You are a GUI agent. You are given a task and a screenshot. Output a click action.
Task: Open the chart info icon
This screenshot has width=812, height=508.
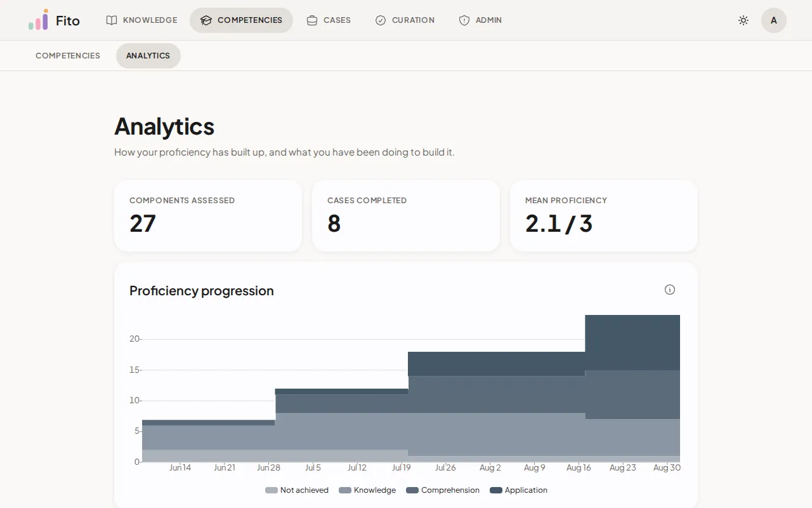pos(670,290)
